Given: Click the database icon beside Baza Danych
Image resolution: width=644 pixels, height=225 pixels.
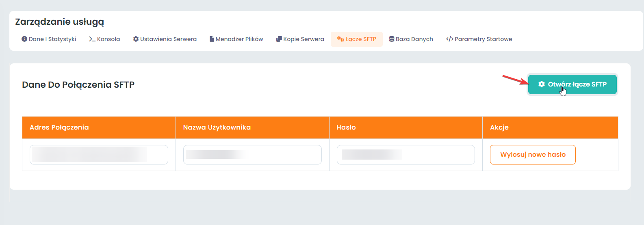Looking at the screenshot, I should [x=392, y=39].
